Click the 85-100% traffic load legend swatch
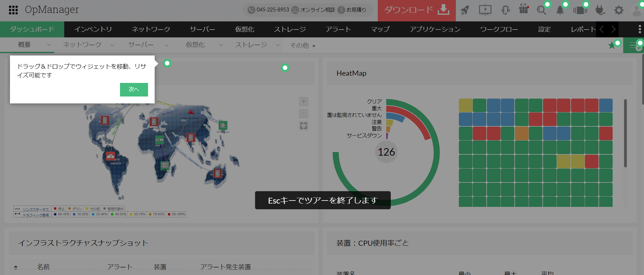 (x=169, y=214)
